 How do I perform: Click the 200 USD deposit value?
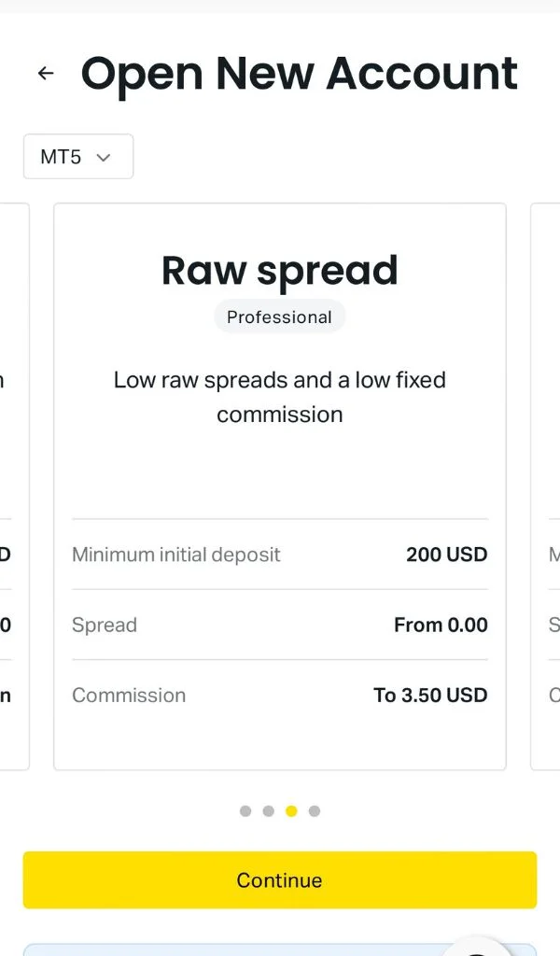click(446, 555)
